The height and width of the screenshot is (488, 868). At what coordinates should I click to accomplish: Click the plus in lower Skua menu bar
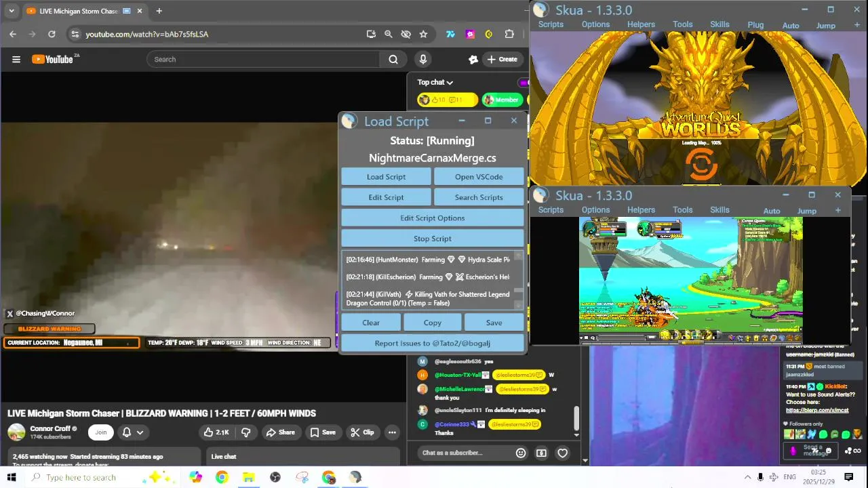837,211
